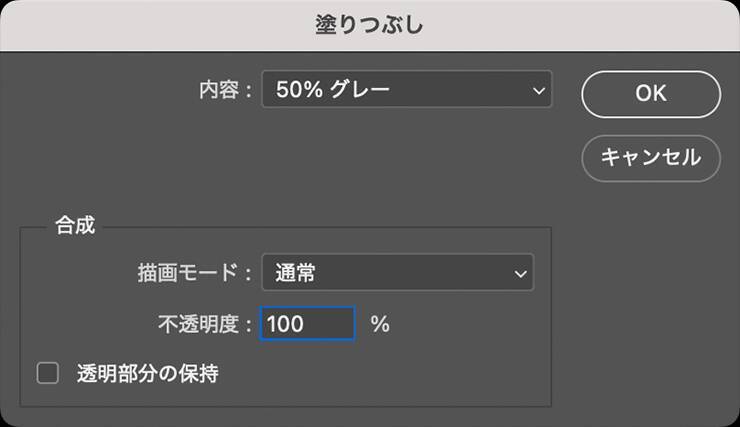740x427 pixels.
Task: Open the 描画モード dropdown
Action: (397, 271)
